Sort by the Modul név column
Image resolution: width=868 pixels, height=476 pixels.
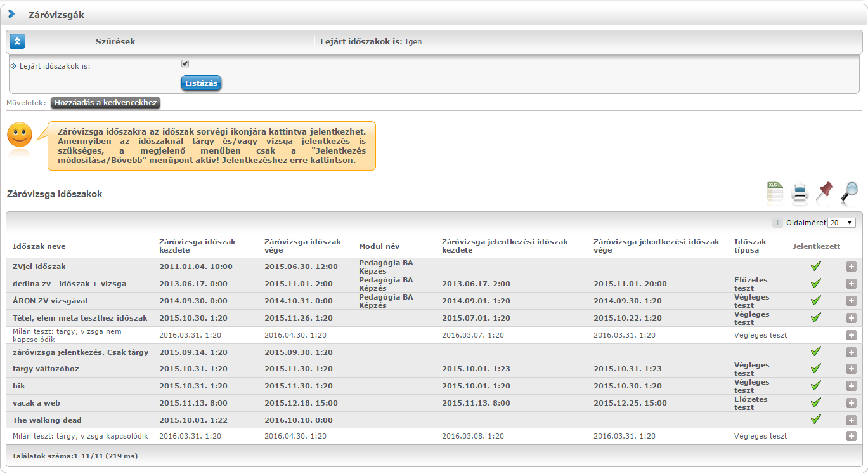379,246
